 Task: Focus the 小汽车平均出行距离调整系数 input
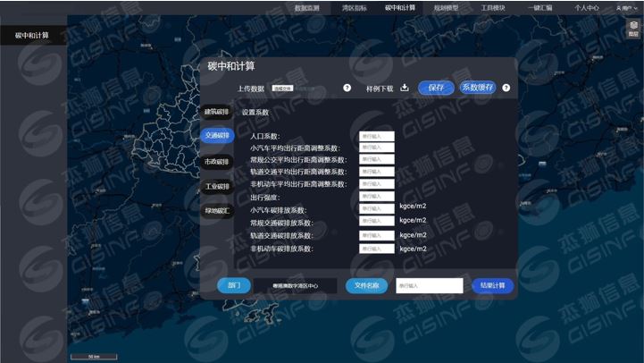tap(377, 148)
